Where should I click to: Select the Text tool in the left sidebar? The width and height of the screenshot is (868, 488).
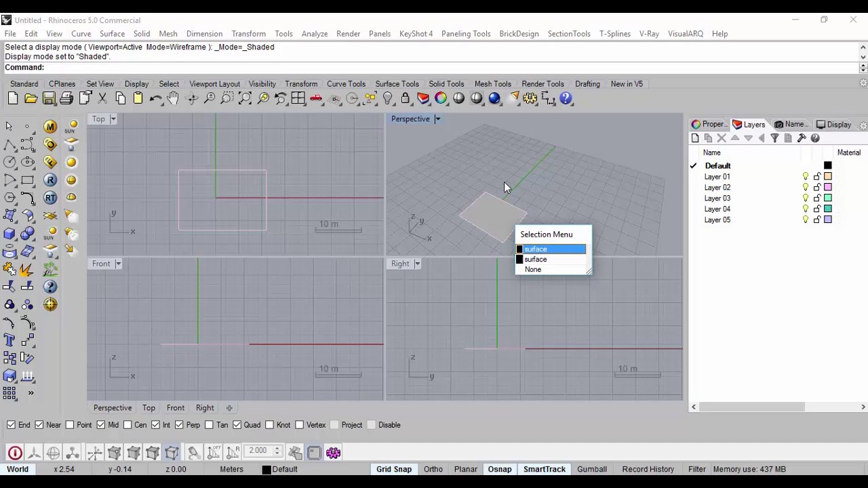click(9, 340)
